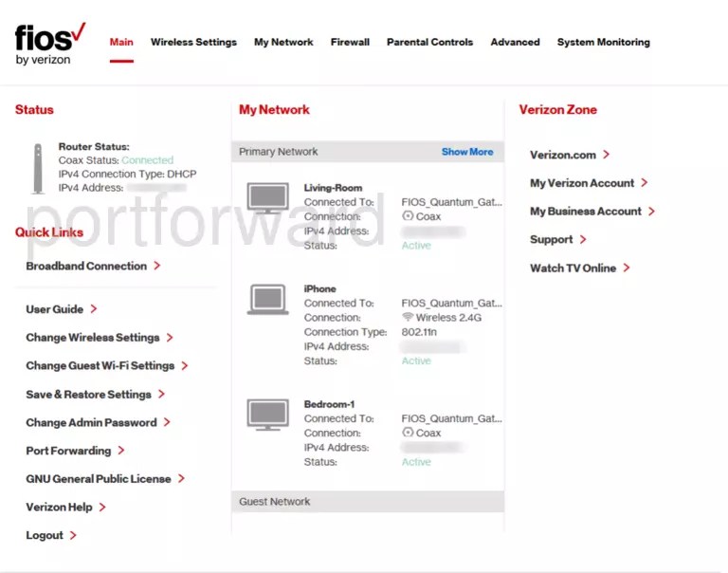Click the arrow beside Change Wireless Settings
The image size is (728, 573).
(170, 338)
